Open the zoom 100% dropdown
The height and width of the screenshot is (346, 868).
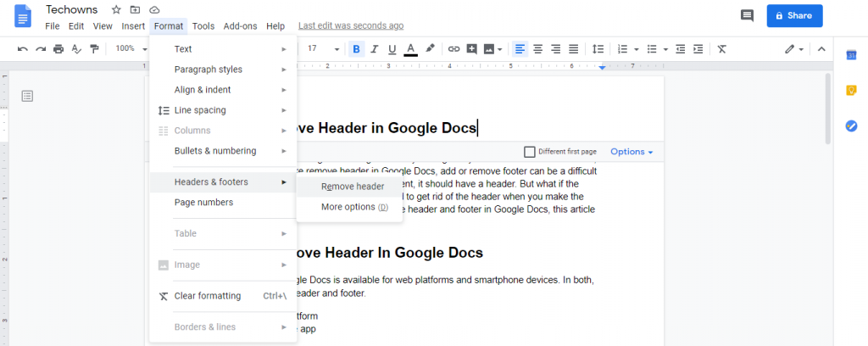click(x=131, y=48)
